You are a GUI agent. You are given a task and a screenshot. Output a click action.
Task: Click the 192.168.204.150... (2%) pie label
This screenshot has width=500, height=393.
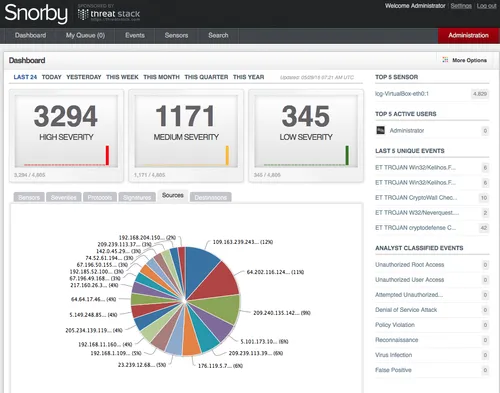(147, 237)
